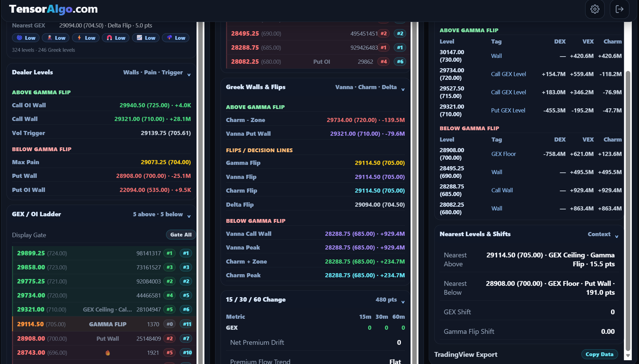Click the Charm Peak value
The width and height of the screenshot is (639, 364).
[365, 275]
